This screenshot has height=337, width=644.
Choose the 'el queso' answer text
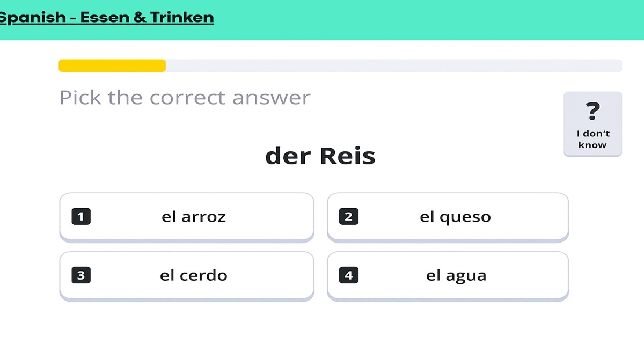pos(455,217)
